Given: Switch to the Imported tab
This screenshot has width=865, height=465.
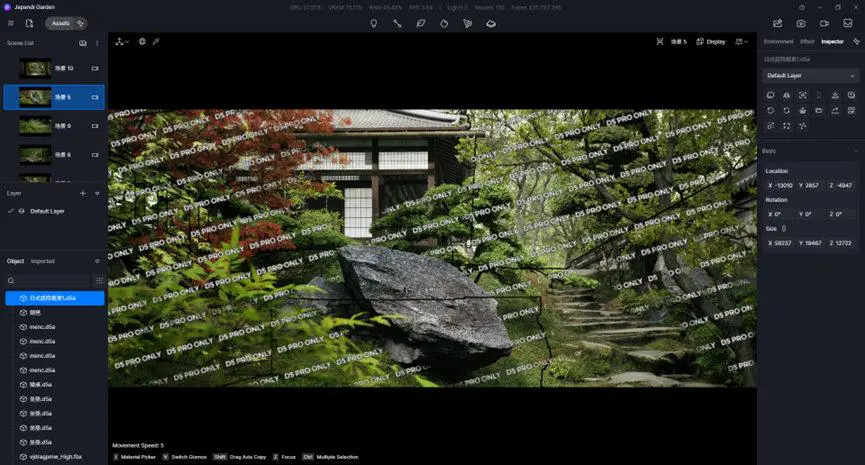Looking at the screenshot, I should 43,261.
